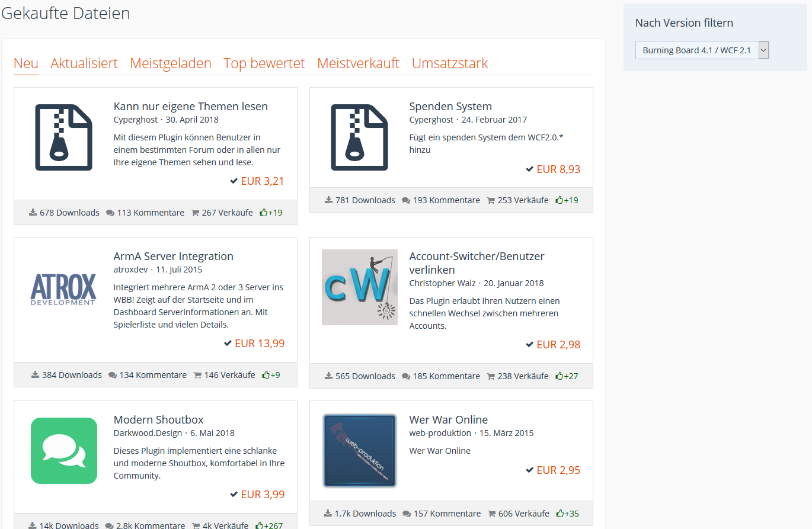Viewport: 812px width, 529px height.
Task: Click the green chat bubble Modern Shoutbox icon
Action: [x=63, y=451]
